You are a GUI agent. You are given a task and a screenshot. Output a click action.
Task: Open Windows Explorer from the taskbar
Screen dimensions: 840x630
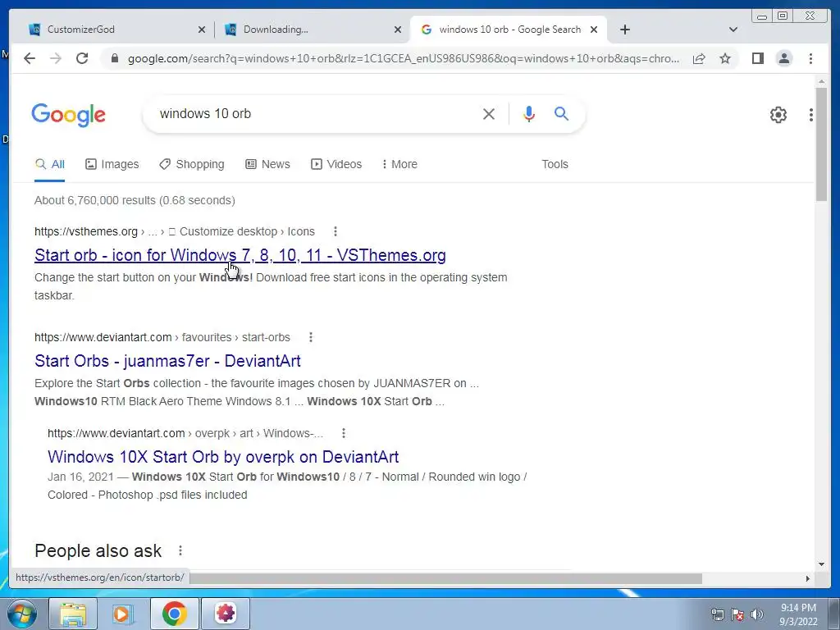coord(73,614)
